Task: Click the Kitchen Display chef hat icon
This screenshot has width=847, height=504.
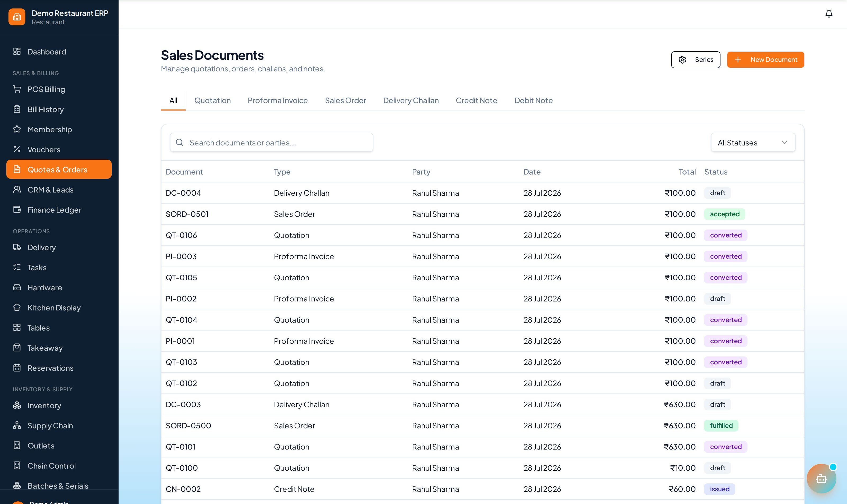Action: [17, 307]
